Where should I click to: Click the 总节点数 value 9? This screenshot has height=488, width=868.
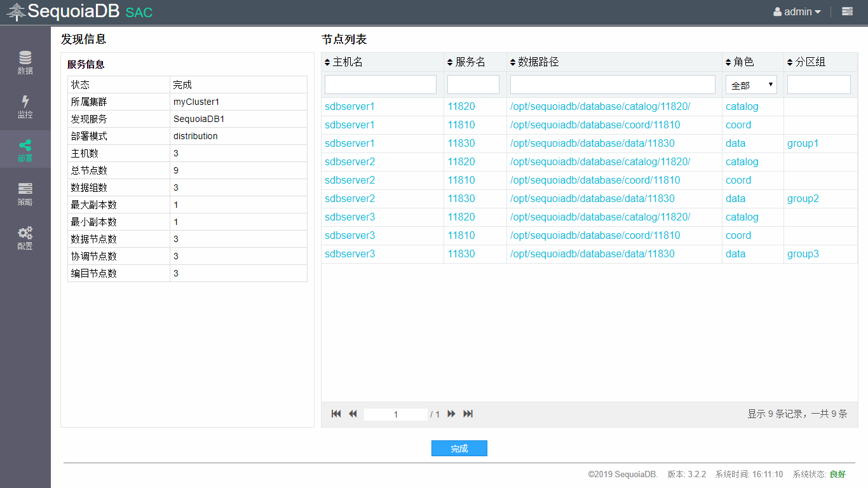click(x=176, y=170)
